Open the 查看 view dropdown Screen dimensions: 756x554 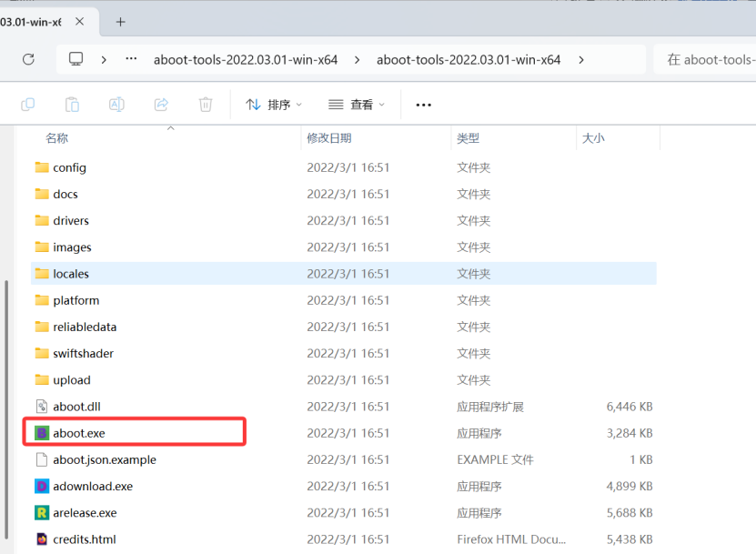tap(357, 105)
